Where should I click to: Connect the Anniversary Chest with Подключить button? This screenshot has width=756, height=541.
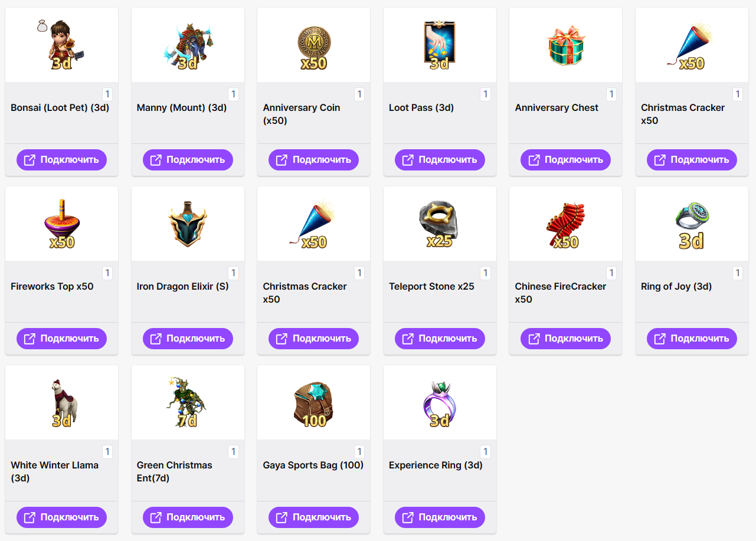[x=565, y=160]
